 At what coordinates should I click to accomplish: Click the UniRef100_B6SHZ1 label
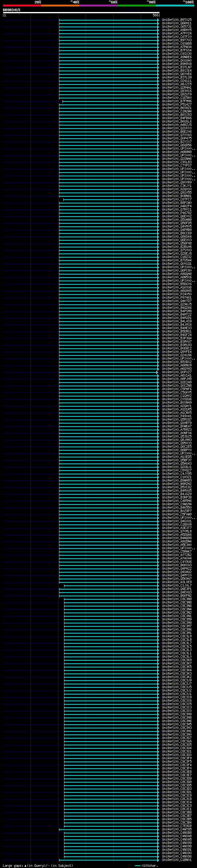point(176,108)
